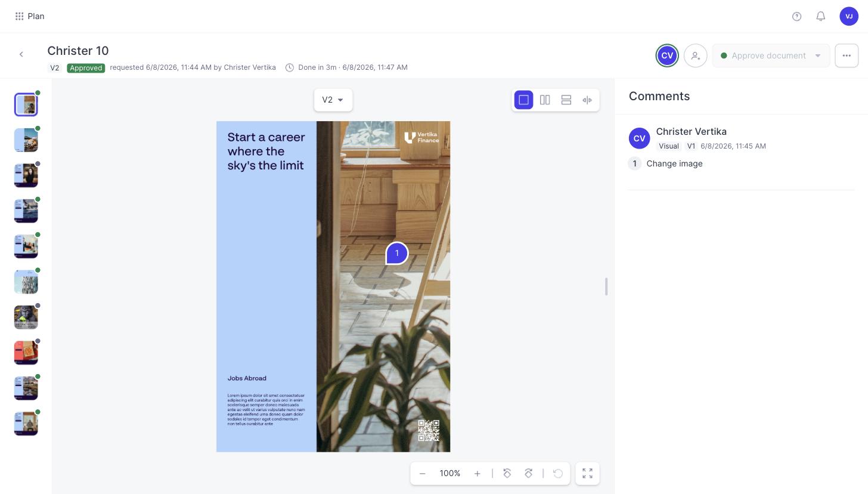Click the CV avatar beside the comment

click(x=639, y=138)
